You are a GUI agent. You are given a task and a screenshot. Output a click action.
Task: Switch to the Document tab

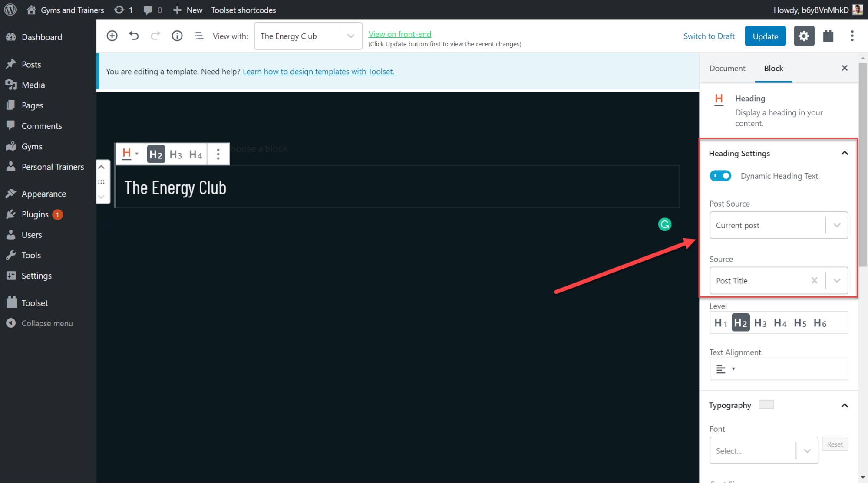pos(727,68)
